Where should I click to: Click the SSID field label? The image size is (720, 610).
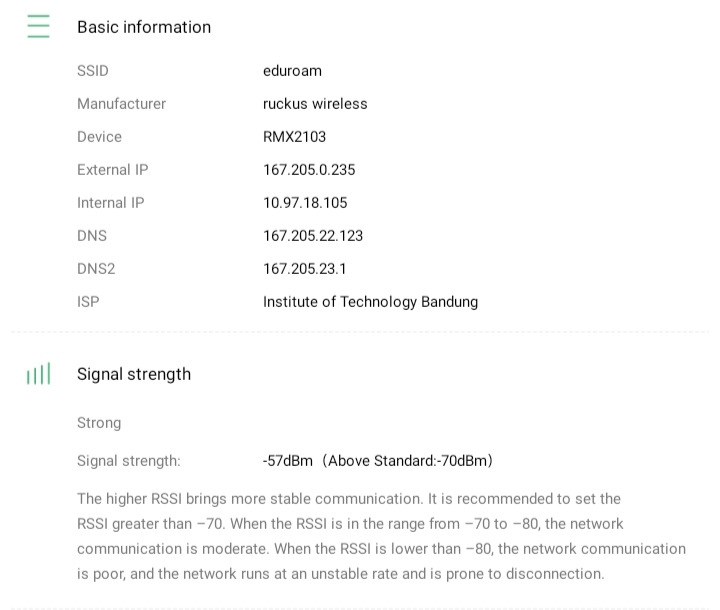point(93,71)
